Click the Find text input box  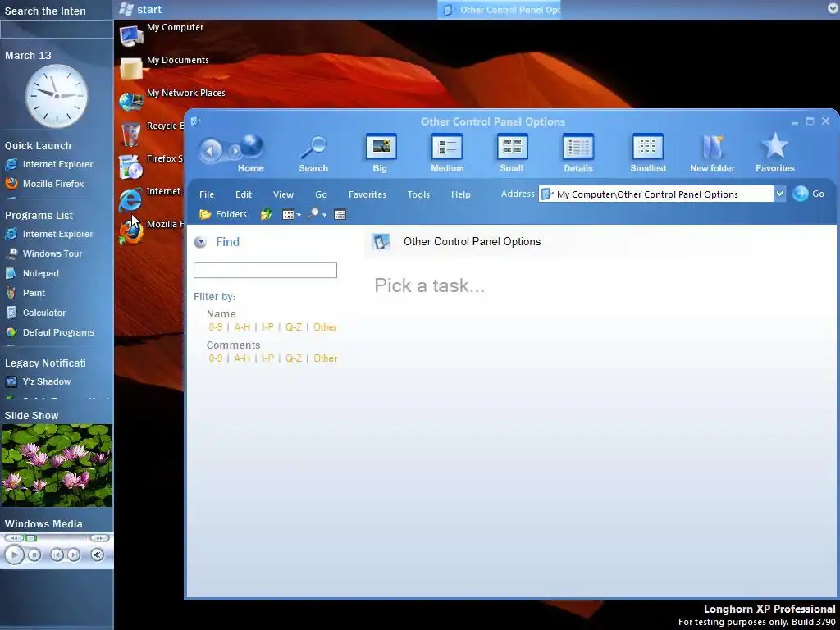tap(265, 270)
